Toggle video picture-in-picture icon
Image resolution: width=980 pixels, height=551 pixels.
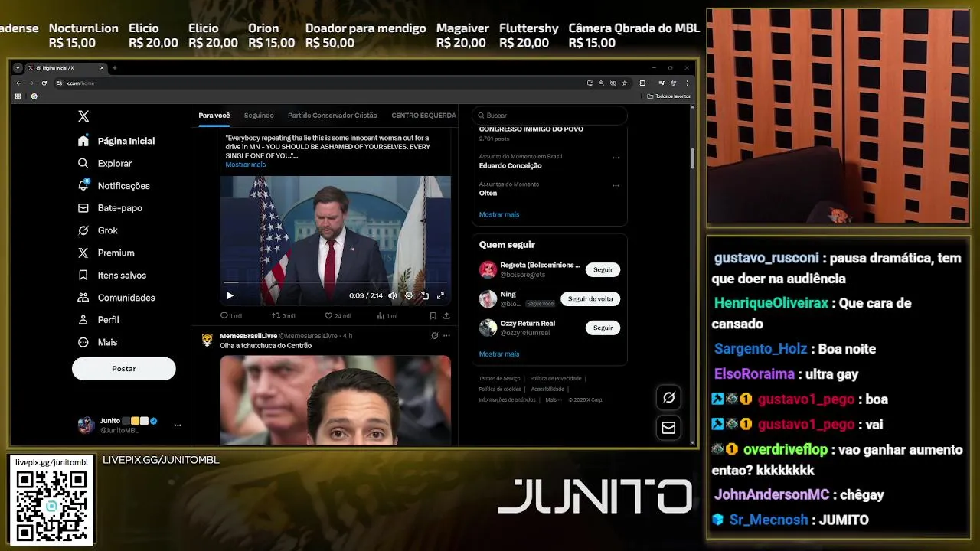click(x=424, y=295)
